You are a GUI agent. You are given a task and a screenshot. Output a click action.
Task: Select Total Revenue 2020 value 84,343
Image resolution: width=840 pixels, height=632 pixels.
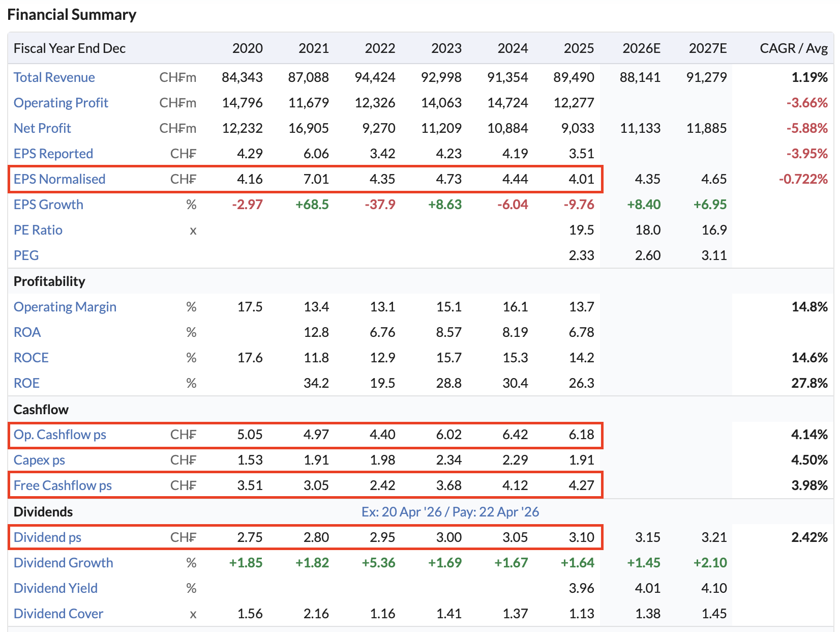coord(243,77)
